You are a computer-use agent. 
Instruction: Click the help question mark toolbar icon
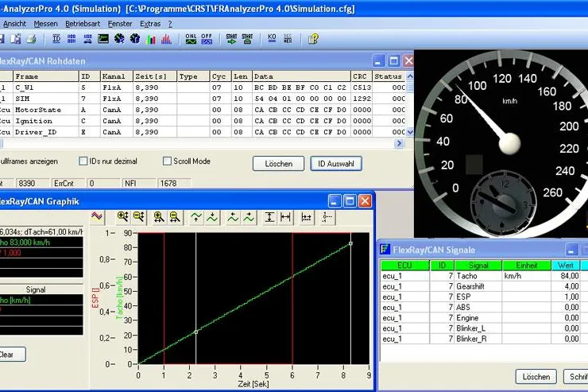[x=313, y=39]
